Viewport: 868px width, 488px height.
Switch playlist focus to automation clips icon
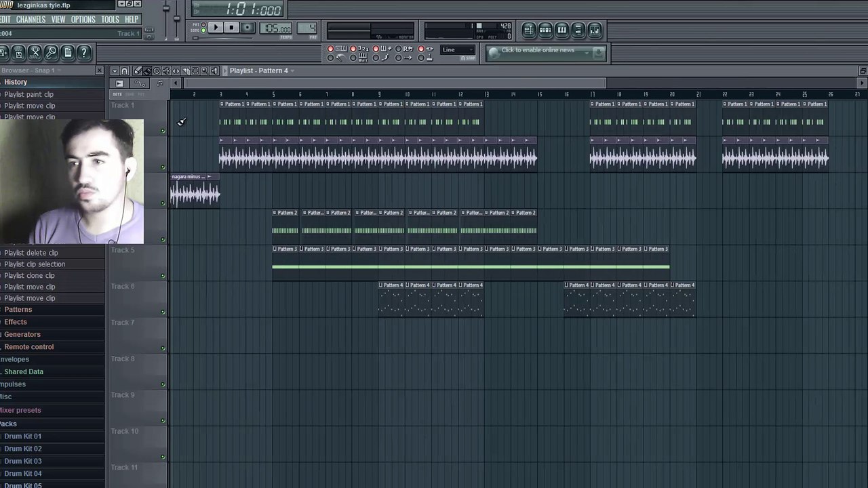(x=140, y=83)
